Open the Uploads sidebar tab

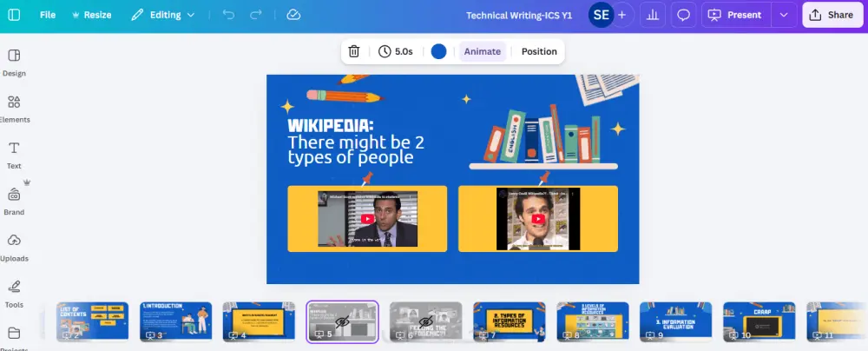14,248
